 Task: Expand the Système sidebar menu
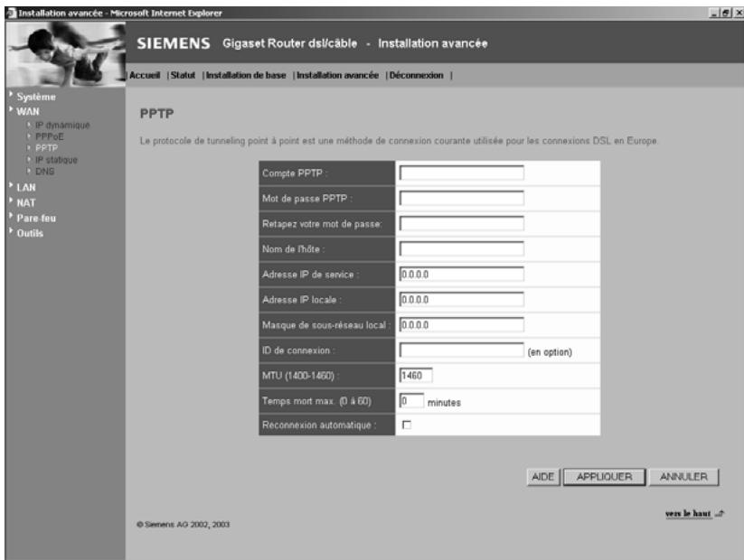(36, 97)
